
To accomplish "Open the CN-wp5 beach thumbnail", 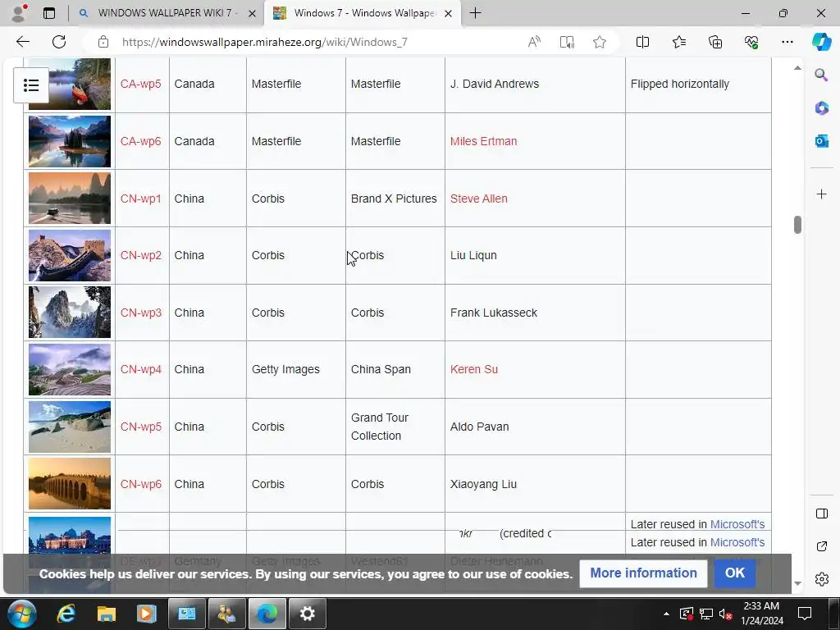I will click(x=70, y=427).
